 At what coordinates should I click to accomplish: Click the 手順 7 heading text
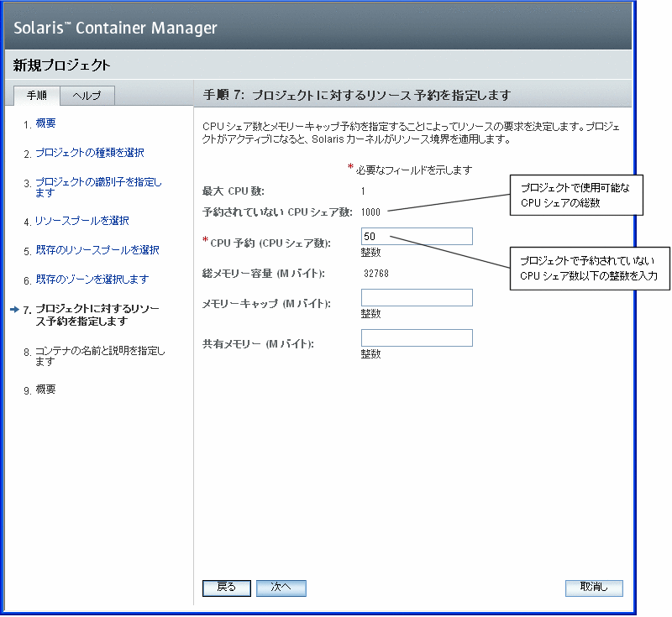356,95
